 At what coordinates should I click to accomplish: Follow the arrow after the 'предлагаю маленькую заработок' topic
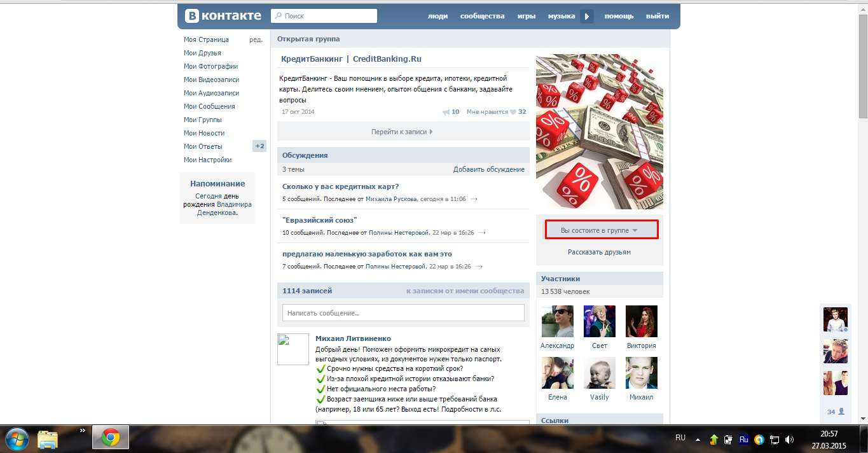tap(479, 267)
